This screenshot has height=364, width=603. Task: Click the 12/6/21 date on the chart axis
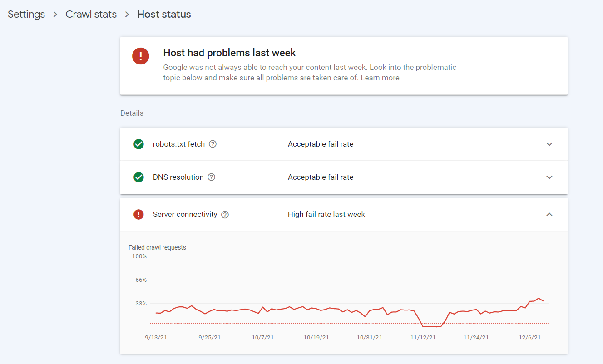tap(530, 338)
